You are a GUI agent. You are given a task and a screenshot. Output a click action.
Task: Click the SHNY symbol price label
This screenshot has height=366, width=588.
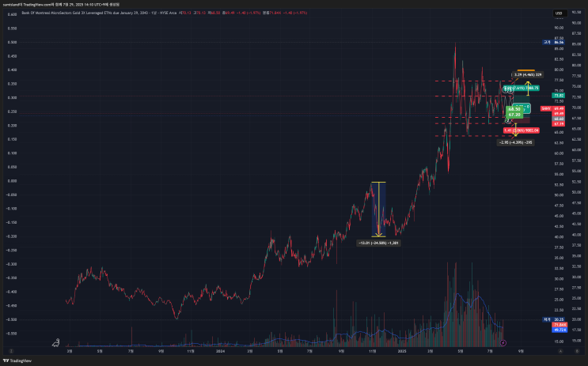pos(546,108)
